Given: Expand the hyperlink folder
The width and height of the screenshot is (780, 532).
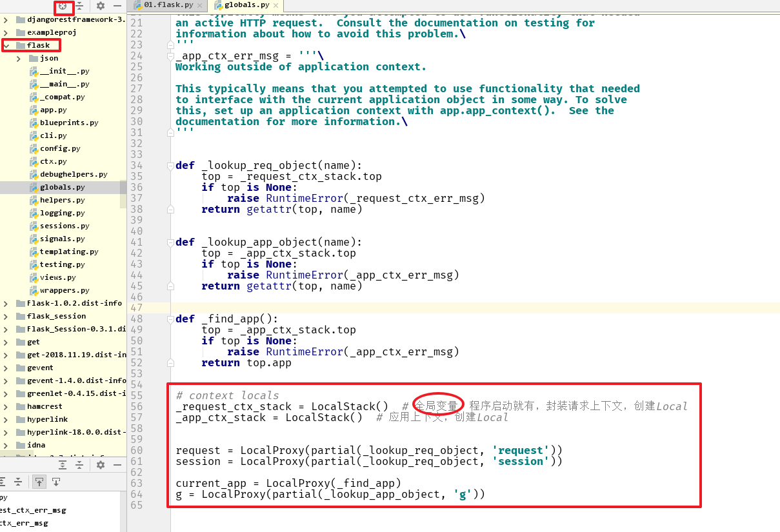Looking at the screenshot, I should [6, 419].
